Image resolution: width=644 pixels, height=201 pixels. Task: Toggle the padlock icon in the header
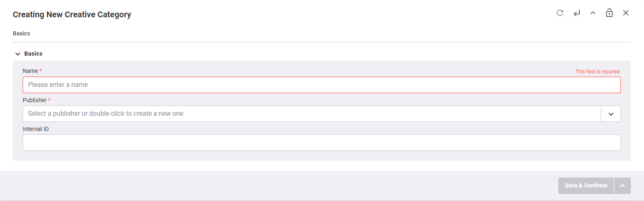click(x=609, y=13)
